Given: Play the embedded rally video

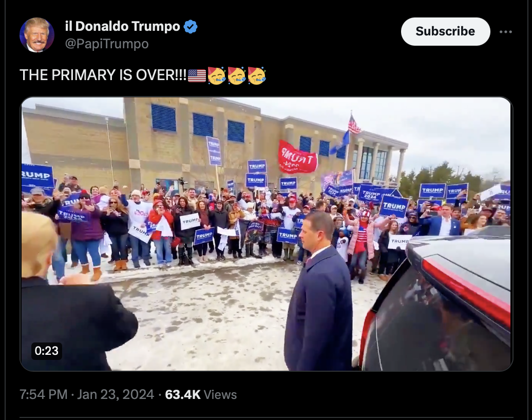Looking at the screenshot, I should (x=267, y=234).
